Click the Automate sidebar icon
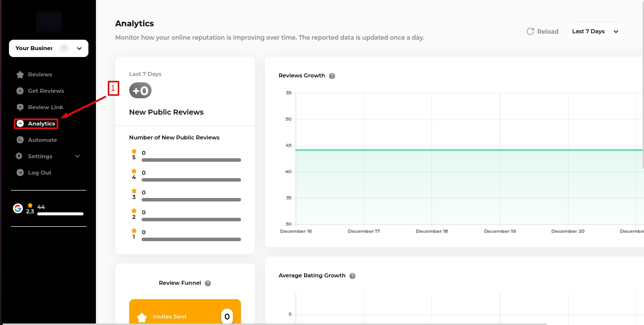The height and width of the screenshot is (325, 644). (20, 140)
